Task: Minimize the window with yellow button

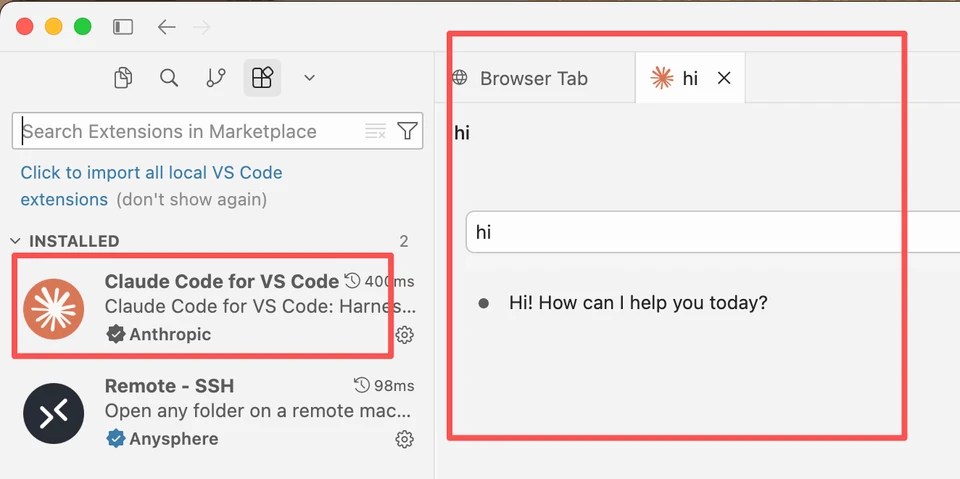Action: pos(54,27)
